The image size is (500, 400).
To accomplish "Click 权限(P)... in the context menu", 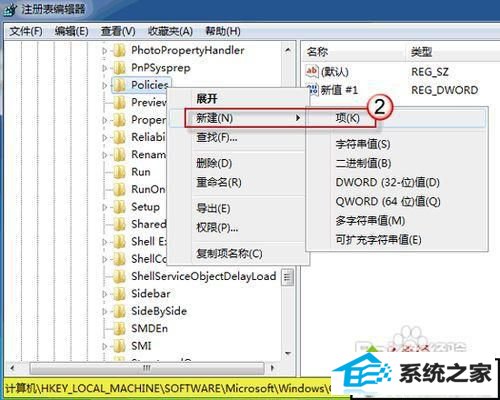I will point(217,228).
